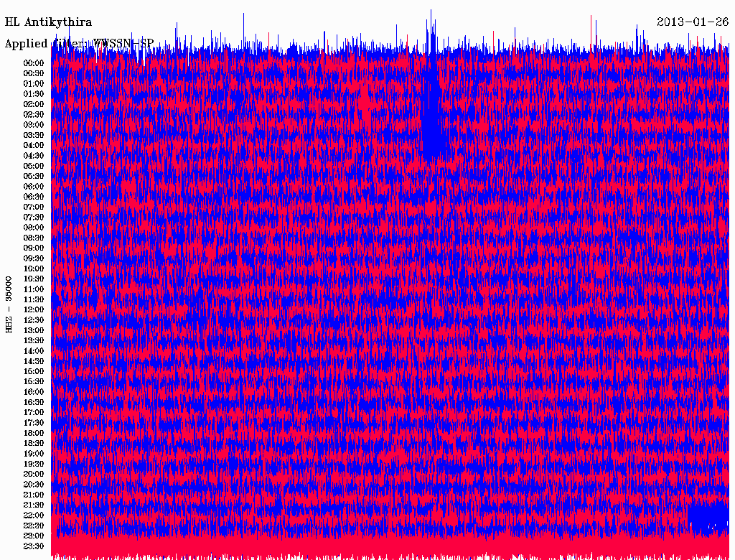Image resolution: width=735 pixels, height=560 pixels.
Task: Click the 15:30 time label
Action: [34, 382]
